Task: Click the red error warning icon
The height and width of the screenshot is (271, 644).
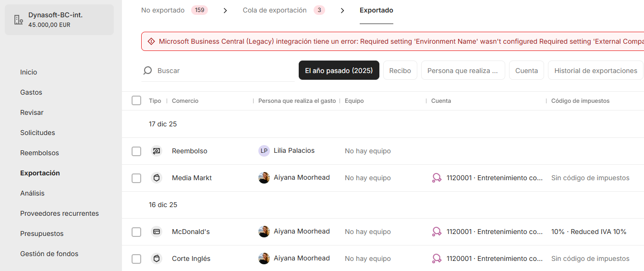Action: click(151, 41)
